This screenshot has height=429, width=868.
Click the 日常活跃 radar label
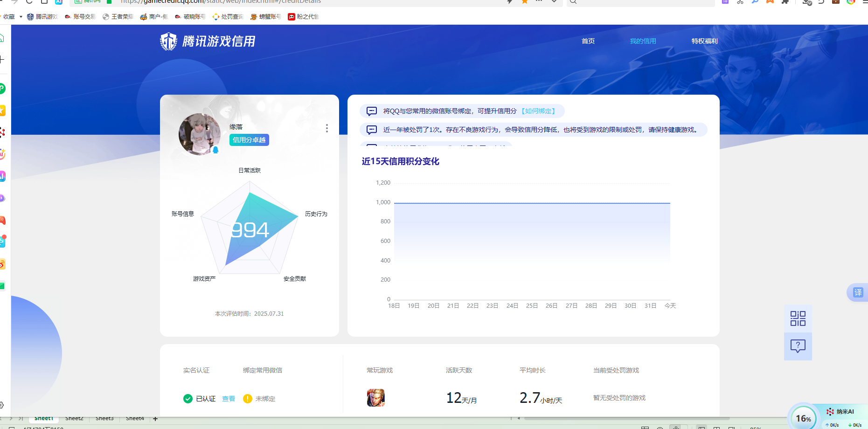click(250, 170)
